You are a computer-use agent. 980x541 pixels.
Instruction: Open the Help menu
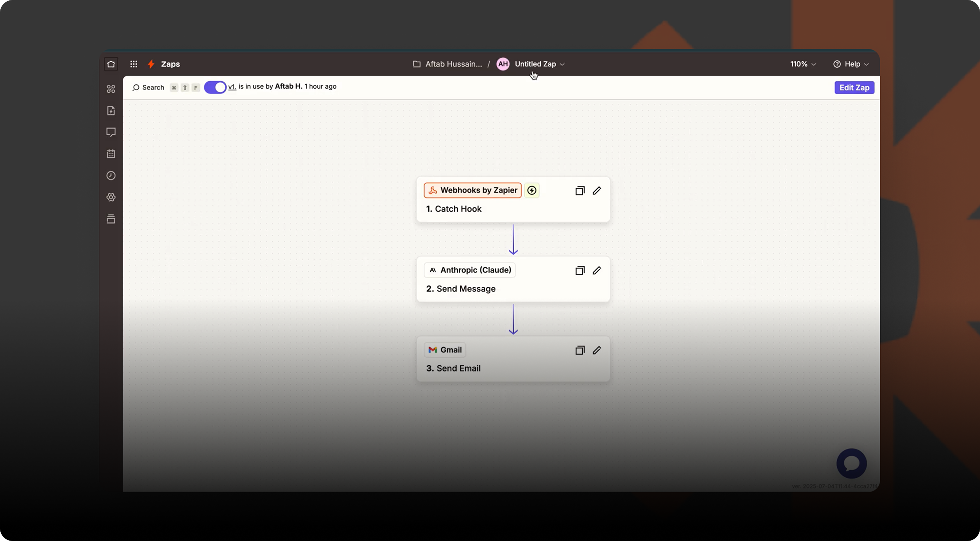click(x=851, y=64)
